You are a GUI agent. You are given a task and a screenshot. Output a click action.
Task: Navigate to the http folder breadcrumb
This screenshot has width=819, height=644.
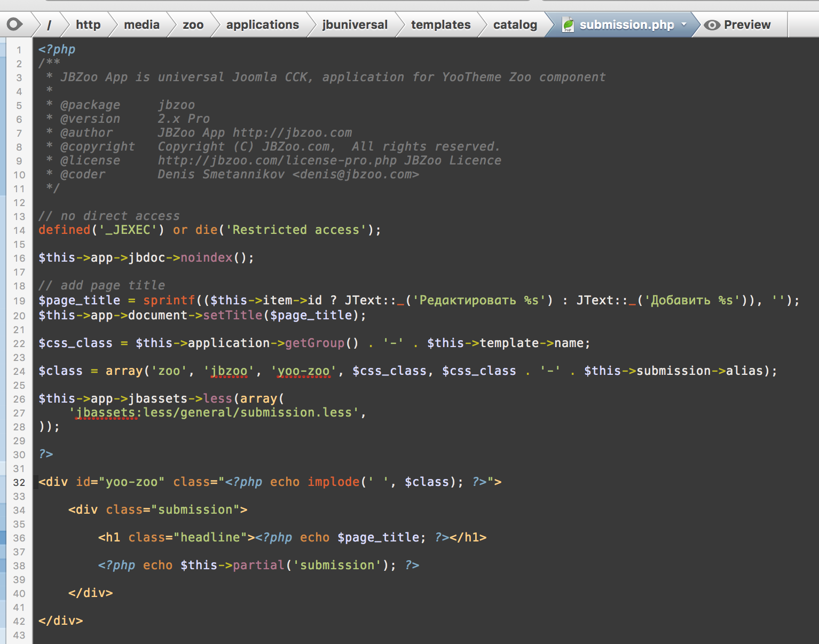[x=88, y=25]
